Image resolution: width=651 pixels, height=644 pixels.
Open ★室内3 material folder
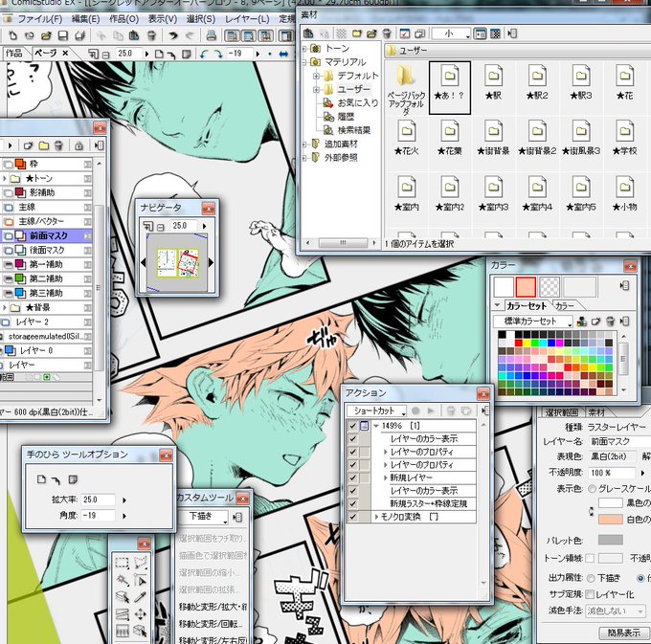coord(493,193)
